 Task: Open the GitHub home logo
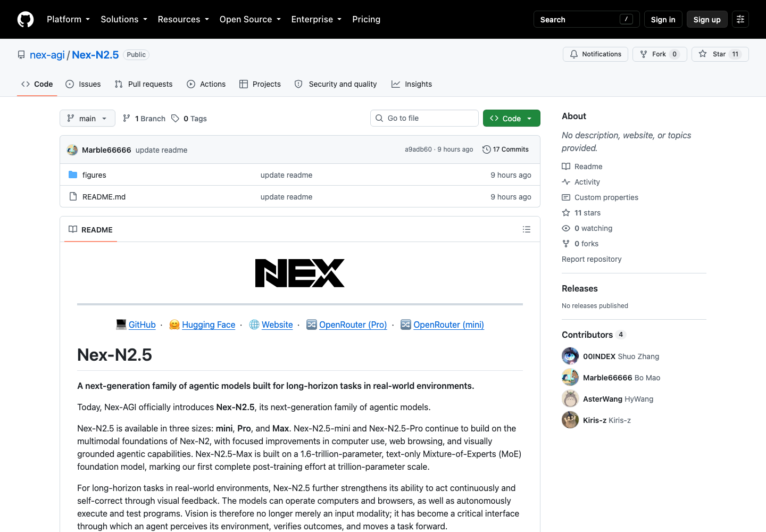point(26,19)
